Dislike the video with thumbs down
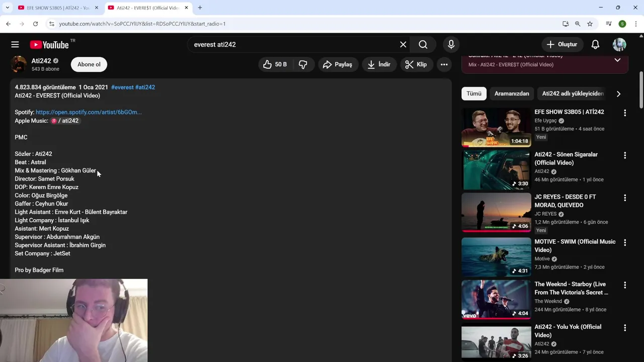 [303, 64]
